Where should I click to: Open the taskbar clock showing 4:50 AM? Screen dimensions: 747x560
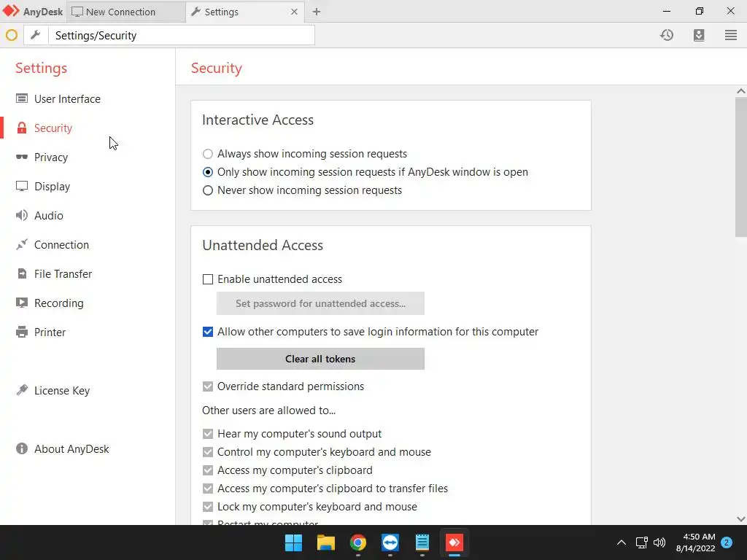pyautogui.click(x=695, y=542)
